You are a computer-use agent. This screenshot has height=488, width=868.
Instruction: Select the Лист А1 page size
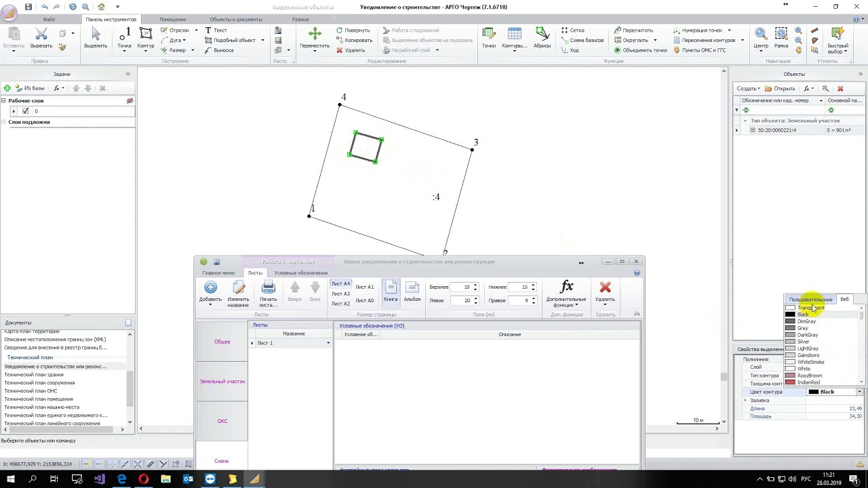[x=364, y=287]
